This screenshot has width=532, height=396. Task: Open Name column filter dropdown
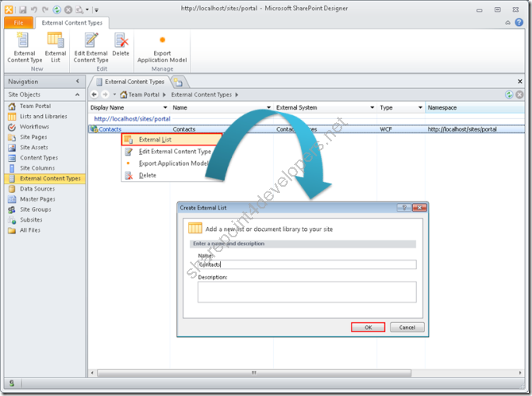point(268,107)
